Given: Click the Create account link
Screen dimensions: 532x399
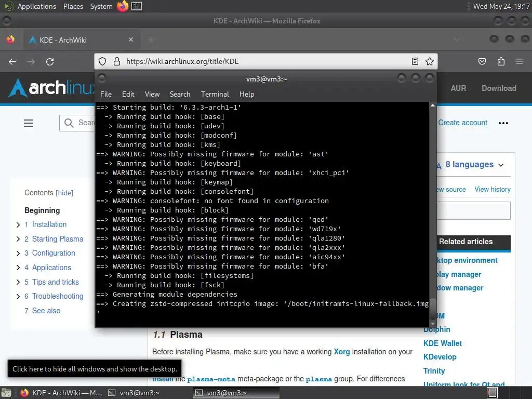Looking at the screenshot, I should 462,123.
